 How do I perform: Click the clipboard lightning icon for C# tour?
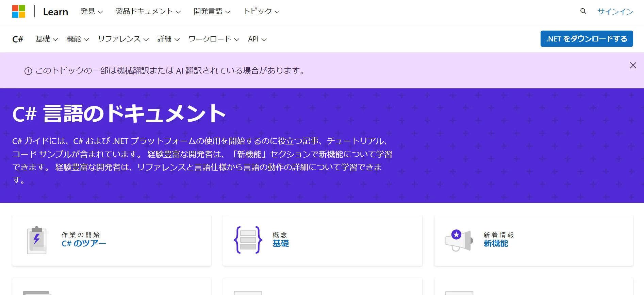(x=37, y=240)
